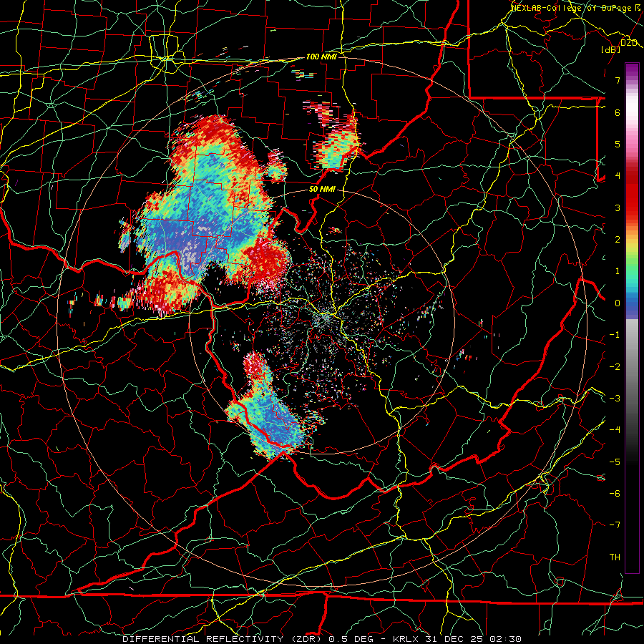
Task: Click the 100 NMI range ring label
Action: [x=321, y=57]
